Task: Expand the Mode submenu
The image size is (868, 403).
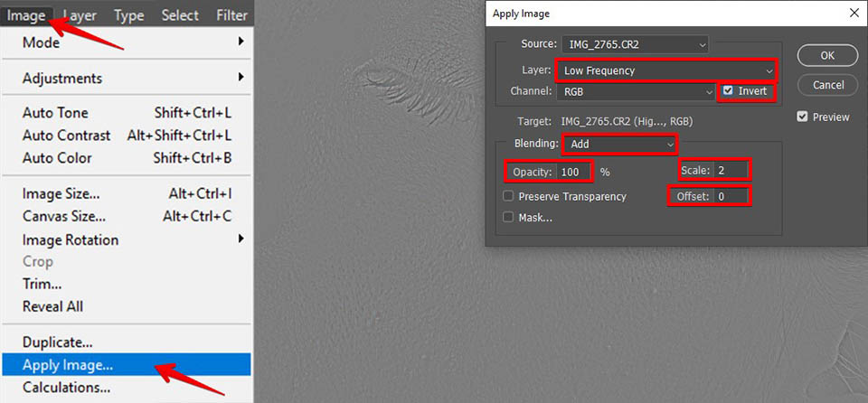Action: (x=241, y=42)
